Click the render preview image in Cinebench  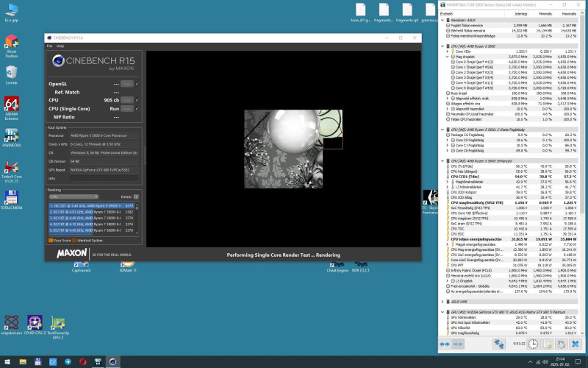pyautogui.click(x=293, y=149)
